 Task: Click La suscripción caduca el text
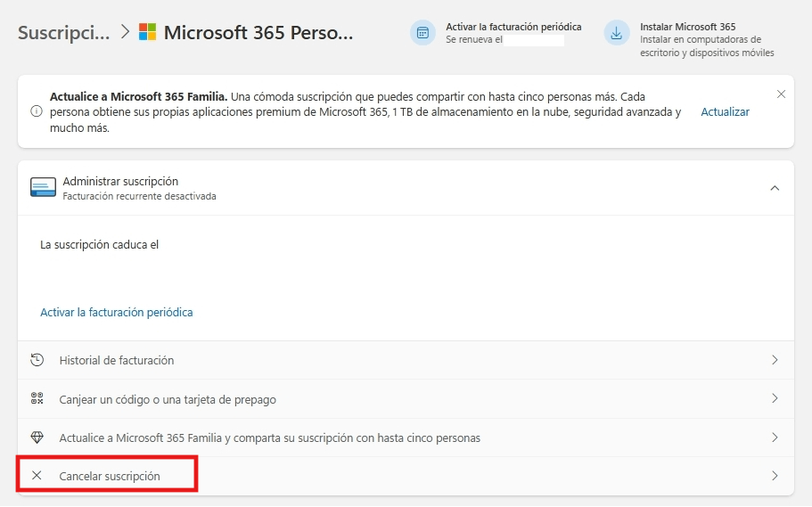(x=100, y=244)
